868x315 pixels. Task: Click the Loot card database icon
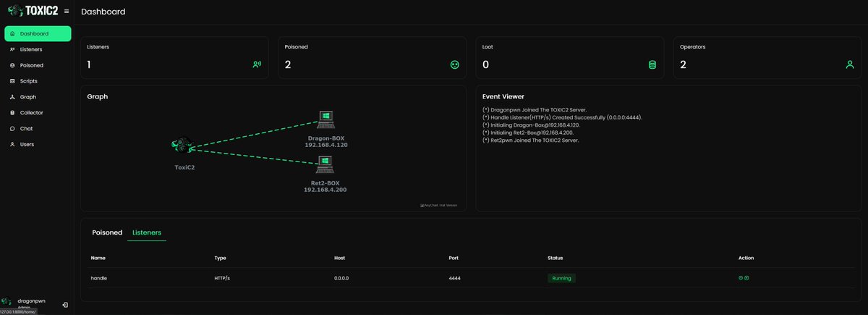click(x=652, y=64)
